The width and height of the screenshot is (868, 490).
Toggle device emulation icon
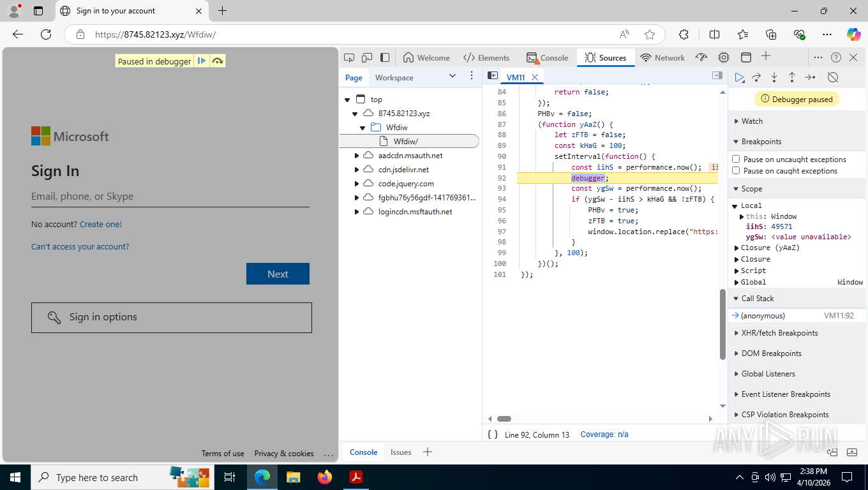click(367, 57)
